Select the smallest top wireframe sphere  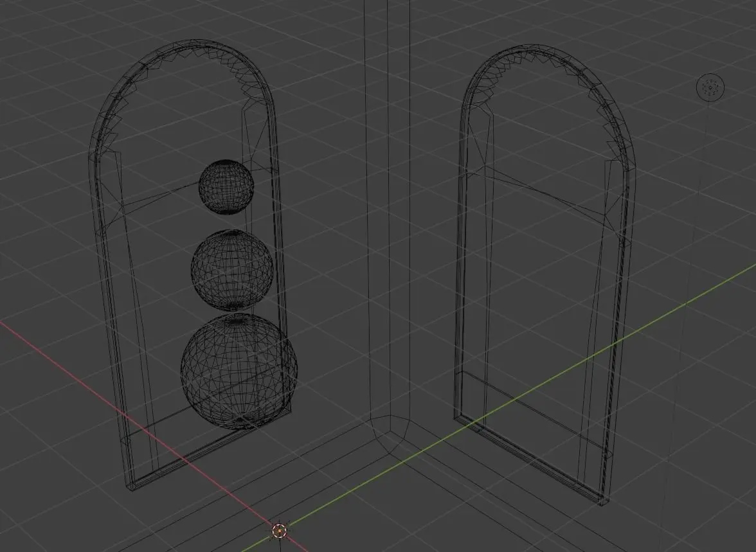click(226, 187)
